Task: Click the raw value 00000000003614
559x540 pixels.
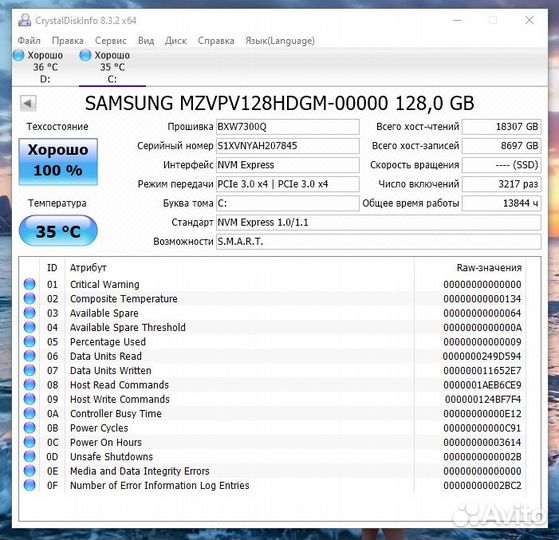Action: 482,442
